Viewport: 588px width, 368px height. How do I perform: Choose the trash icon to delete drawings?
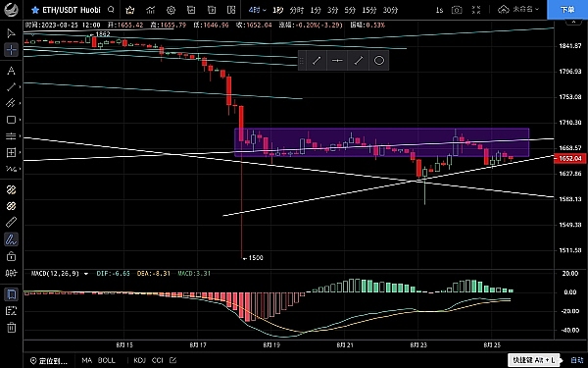point(11,328)
